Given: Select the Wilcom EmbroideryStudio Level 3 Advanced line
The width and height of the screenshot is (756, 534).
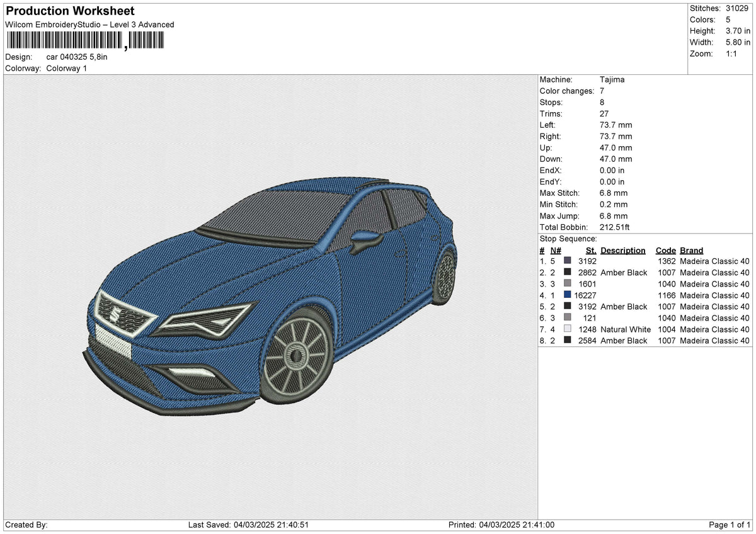Looking at the screenshot, I should (x=89, y=25).
